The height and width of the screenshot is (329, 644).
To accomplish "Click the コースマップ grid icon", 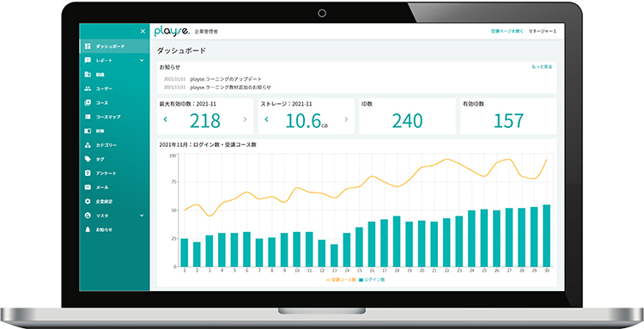I will (88, 117).
